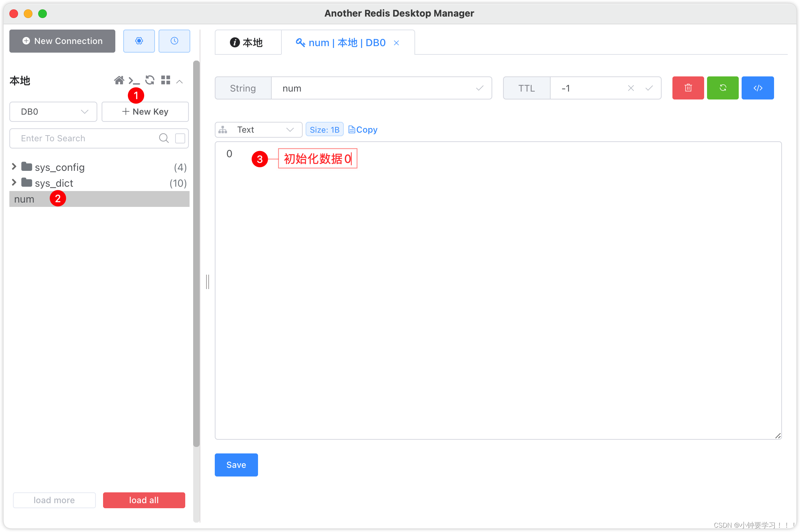Expand the sys_config folder group

(x=13, y=166)
